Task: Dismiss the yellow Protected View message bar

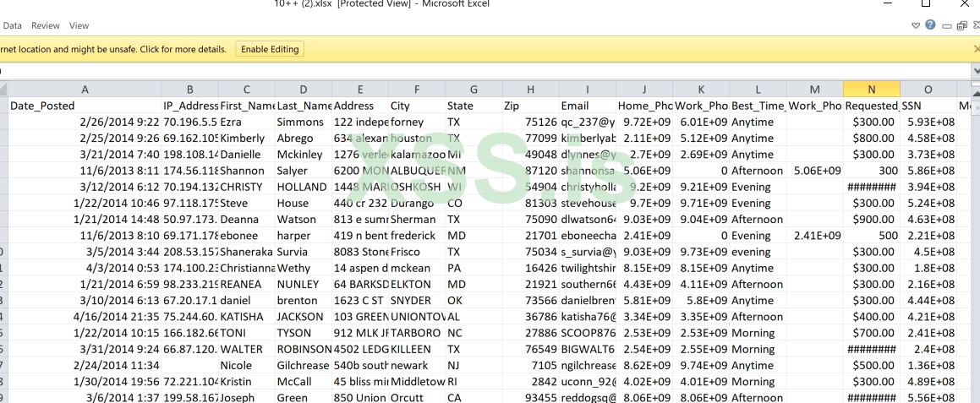Action: [x=977, y=49]
